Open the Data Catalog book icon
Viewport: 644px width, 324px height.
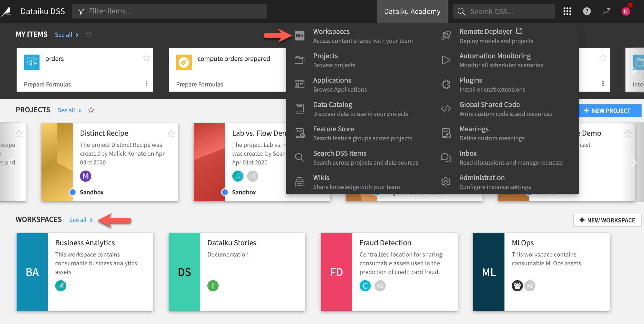pyautogui.click(x=300, y=108)
